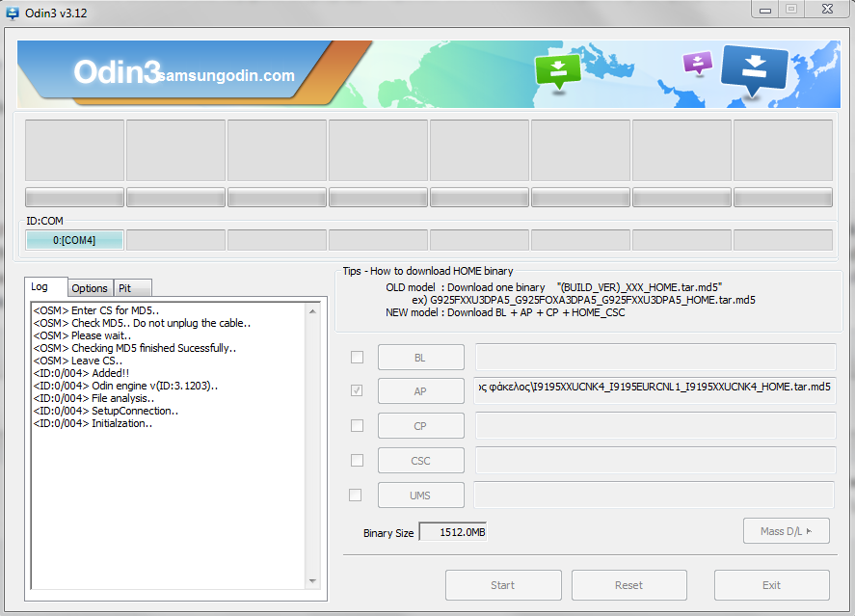Viewport: 855px width, 616px height.
Task: Click the purple download bubble in banner
Action: [x=698, y=63]
